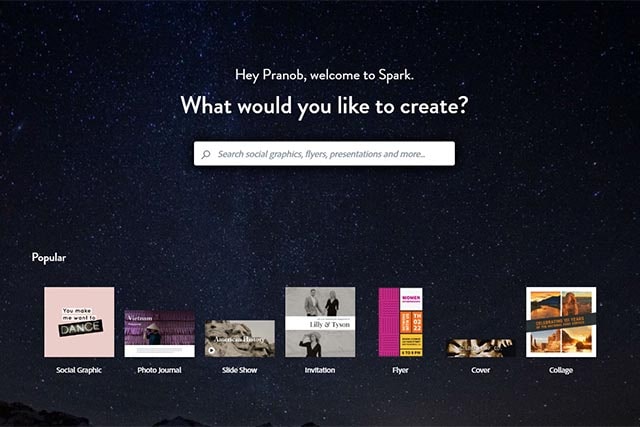Click the Collage label
This screenshot has width=640, height=427.
(x=561, y=370)
